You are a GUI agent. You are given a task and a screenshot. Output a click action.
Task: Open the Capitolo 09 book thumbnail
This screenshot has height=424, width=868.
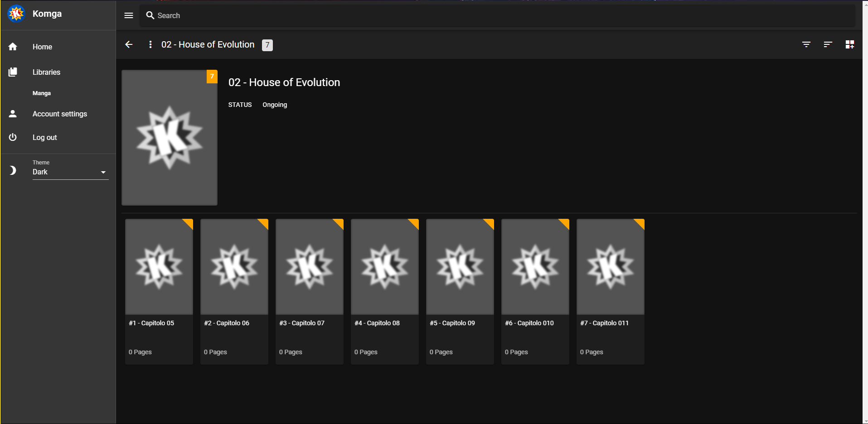(460, 267)
